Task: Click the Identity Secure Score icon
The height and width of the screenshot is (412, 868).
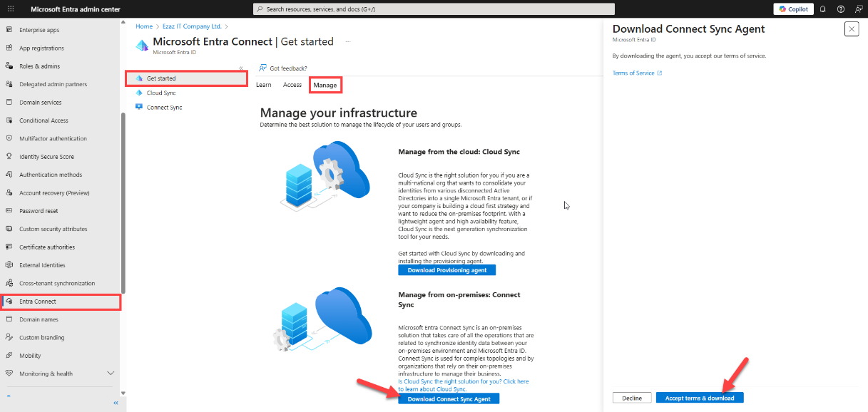Action: coord(9,157)
